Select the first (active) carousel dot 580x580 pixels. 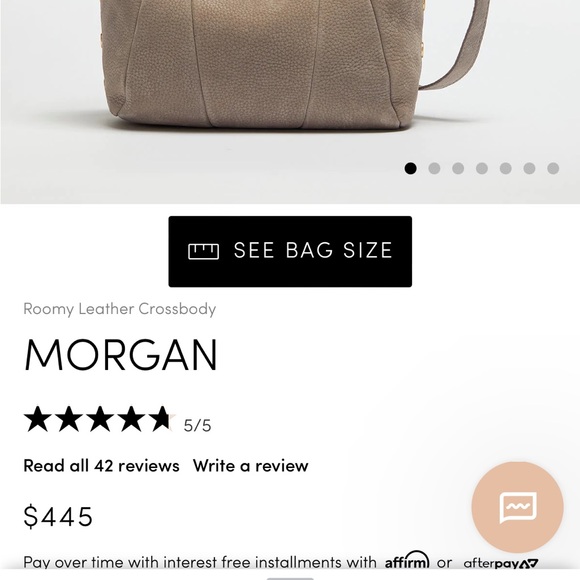click(x=410, y=168)
